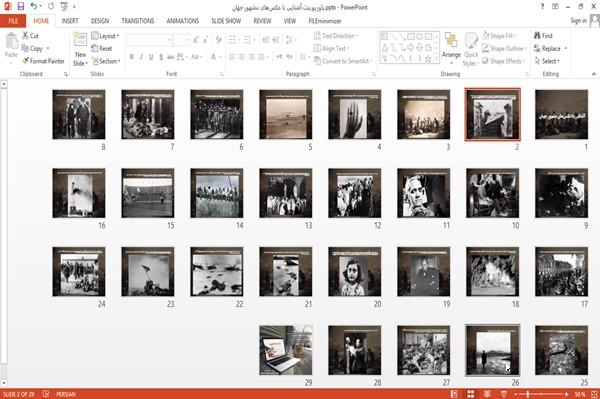
Task: Toggle Italic formatting
Action: click(x=141, y=57)
